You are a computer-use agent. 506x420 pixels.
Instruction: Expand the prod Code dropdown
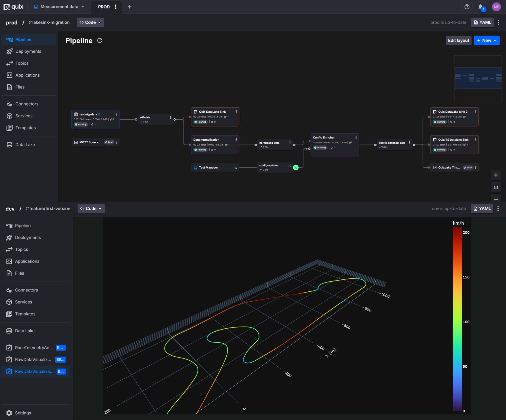[x=90, y=22]
